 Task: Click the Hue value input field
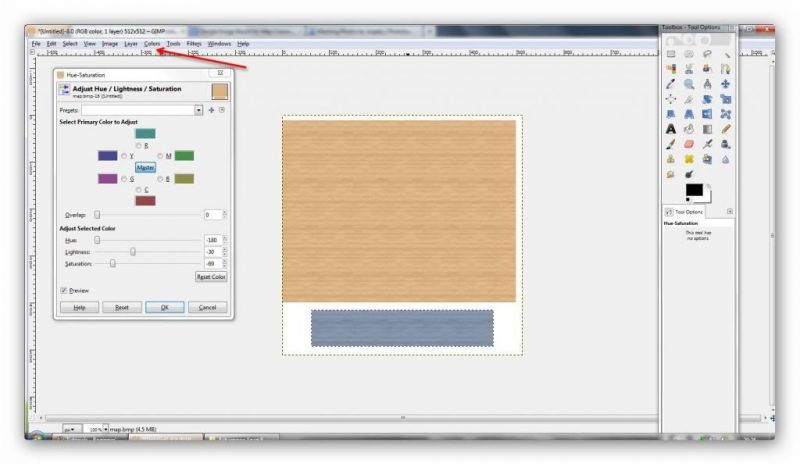tap(211, 240)
